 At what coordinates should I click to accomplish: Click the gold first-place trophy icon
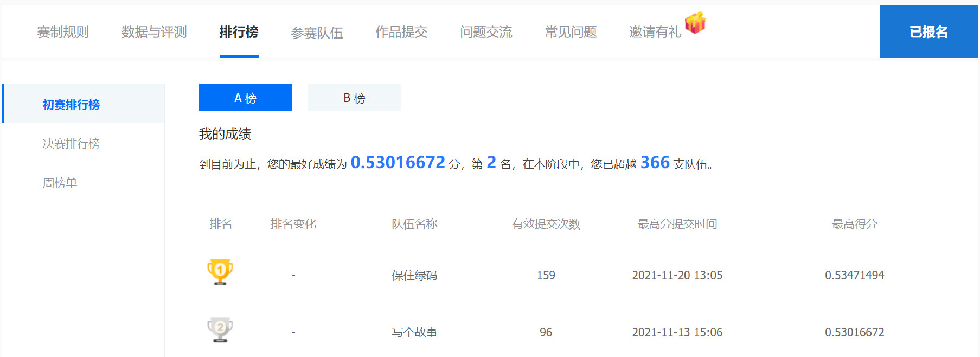[220, 272]
